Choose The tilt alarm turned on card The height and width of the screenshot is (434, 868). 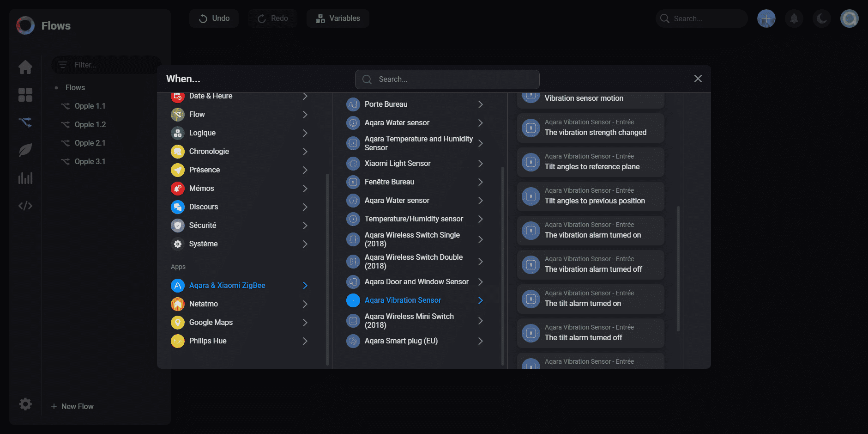pyautogui.click(x=591, y=299)
